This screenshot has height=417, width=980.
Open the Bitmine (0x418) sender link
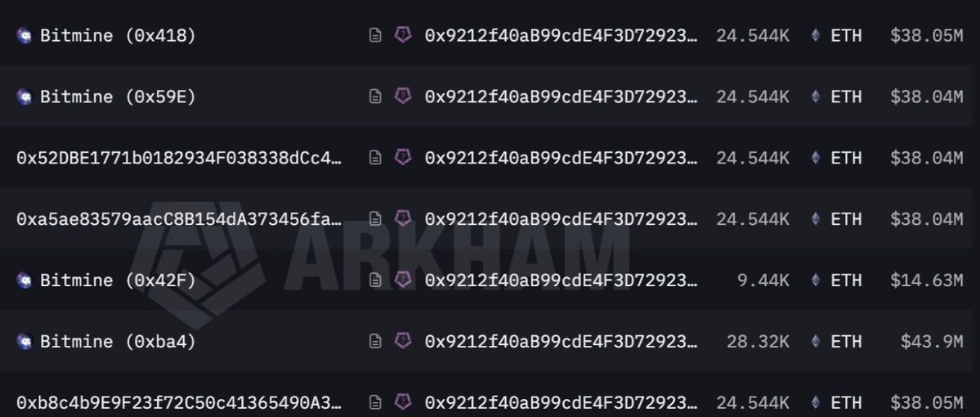coord(118,36)
